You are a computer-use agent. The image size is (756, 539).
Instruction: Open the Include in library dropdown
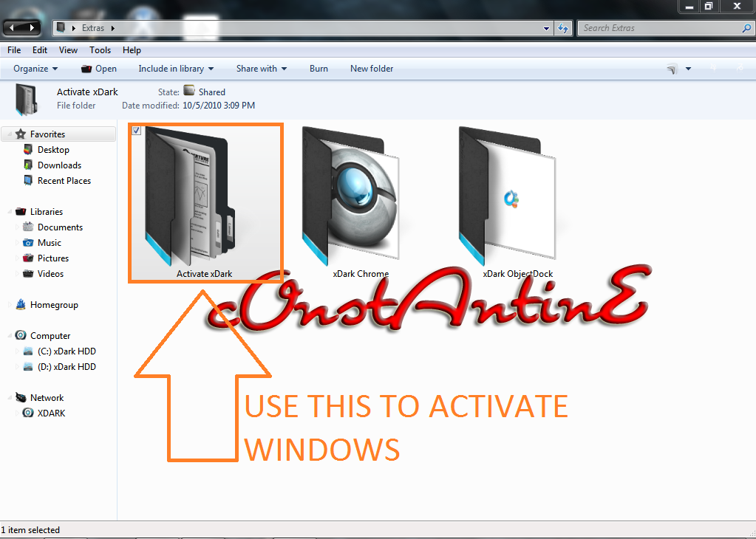click(x=176, y=69)
